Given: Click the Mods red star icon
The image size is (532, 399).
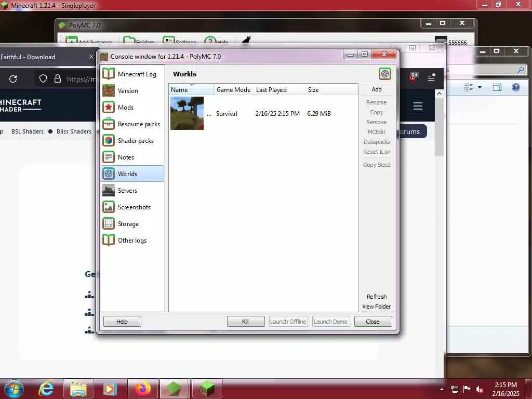Looking at the screenshot, I should pos(109,107).
